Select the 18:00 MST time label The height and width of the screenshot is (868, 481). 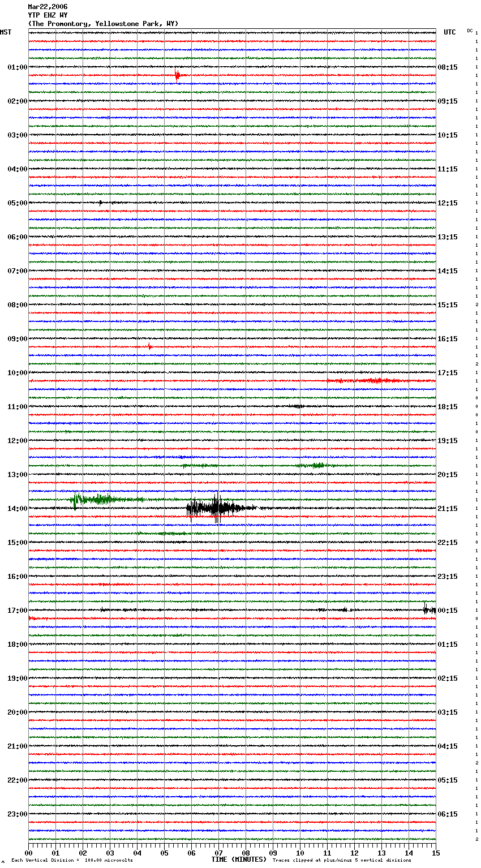coord(18,644)
